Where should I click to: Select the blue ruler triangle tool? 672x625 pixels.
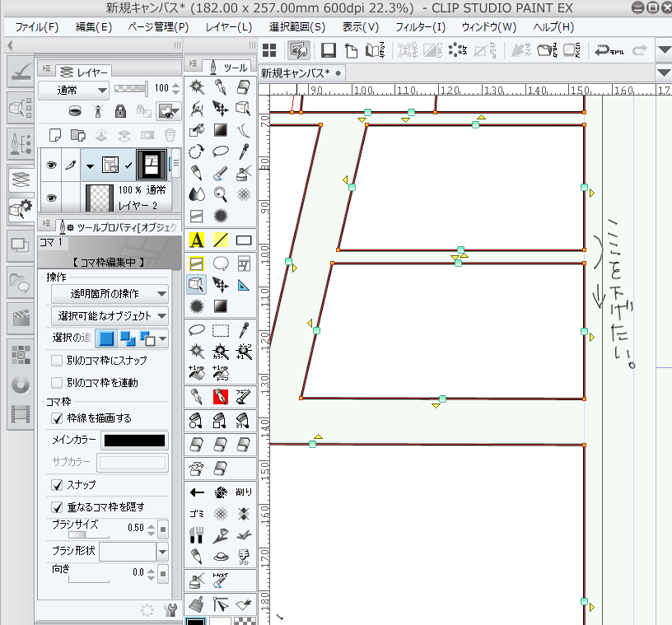point(244,285)
